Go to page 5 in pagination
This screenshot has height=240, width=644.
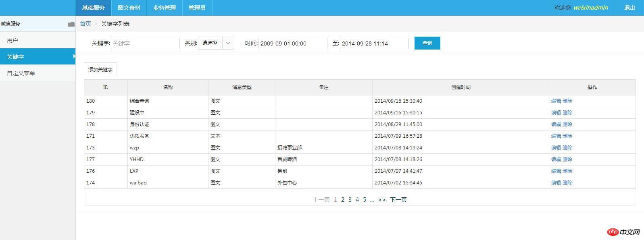[365, 200]
